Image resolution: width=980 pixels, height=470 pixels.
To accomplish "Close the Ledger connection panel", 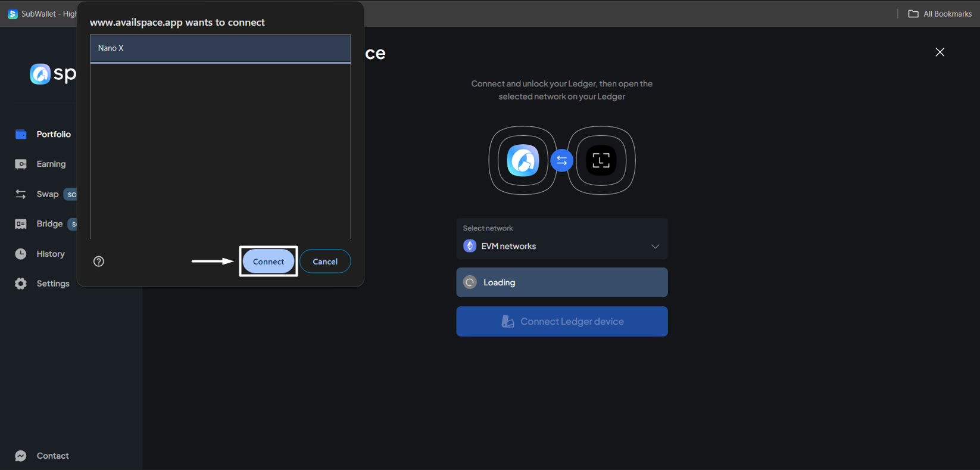I will point(940,52).
